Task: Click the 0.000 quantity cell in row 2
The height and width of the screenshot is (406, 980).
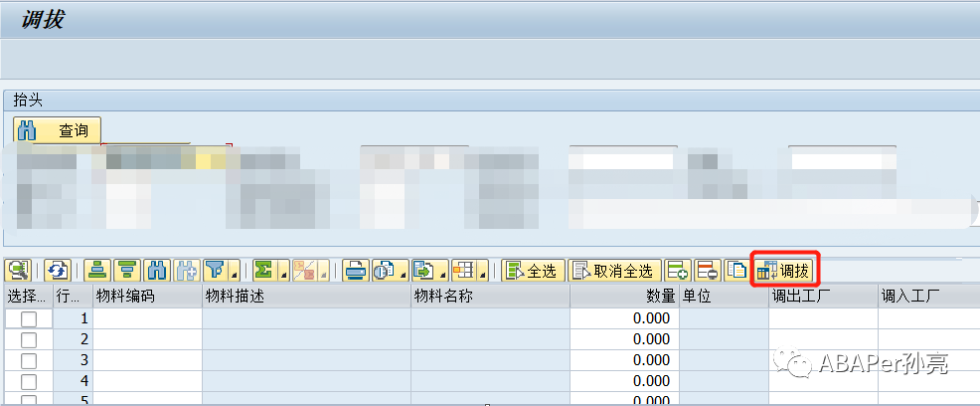Action: point(624,339)
